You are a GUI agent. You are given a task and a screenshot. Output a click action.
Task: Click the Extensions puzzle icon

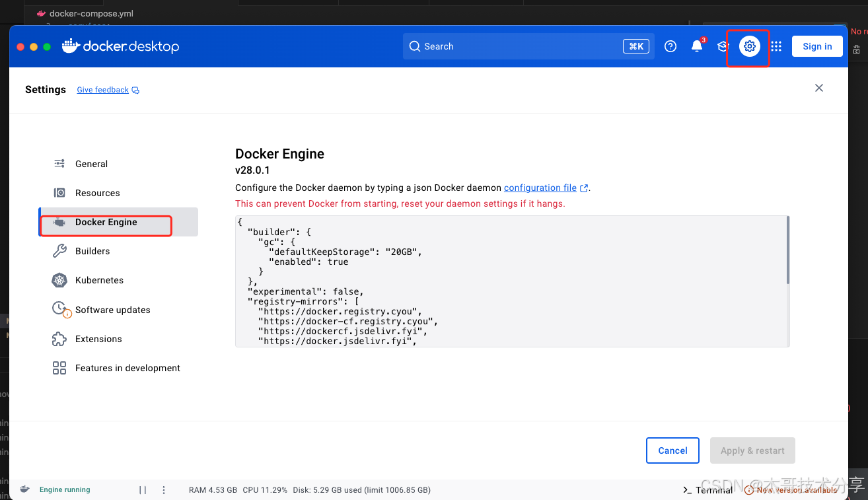[x=59, y=339]
